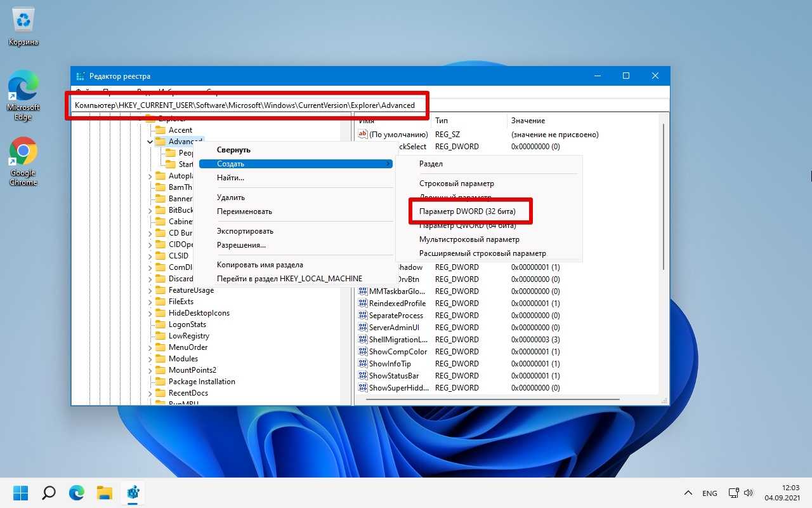
Task: Expand the CLSID key
Action: 150,256
